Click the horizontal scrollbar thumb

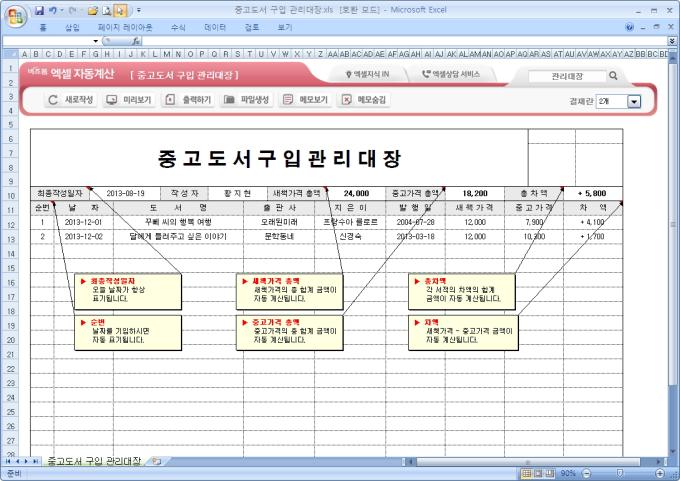(x=527, y=462)
